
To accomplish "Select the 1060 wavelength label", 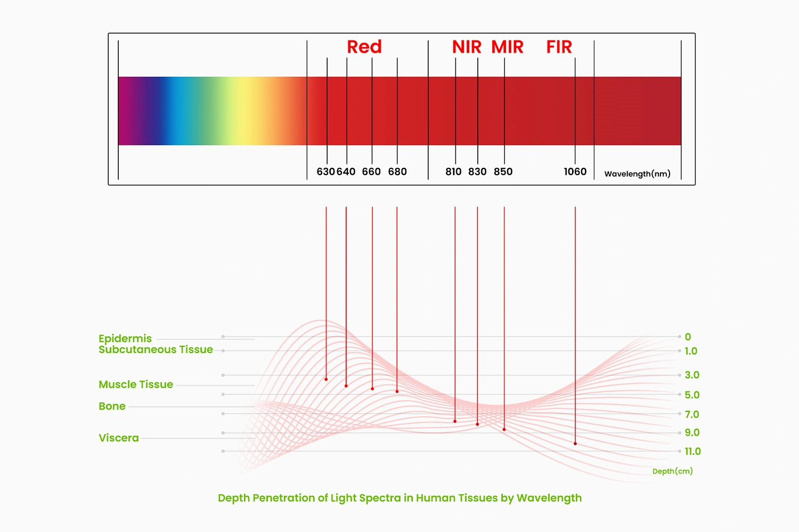I will pyautogui.click(x=575, y=171).
